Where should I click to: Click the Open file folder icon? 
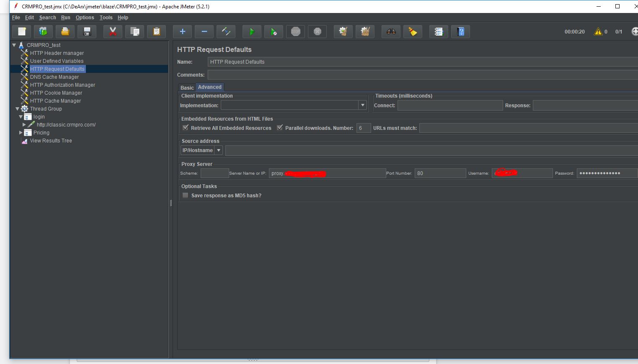[65, 31]
